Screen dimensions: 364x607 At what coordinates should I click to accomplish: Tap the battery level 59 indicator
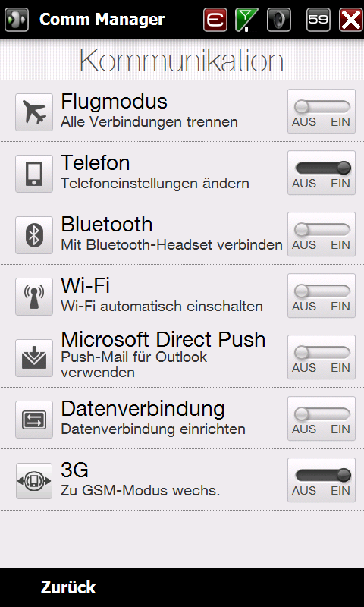(x=318, y=20)
